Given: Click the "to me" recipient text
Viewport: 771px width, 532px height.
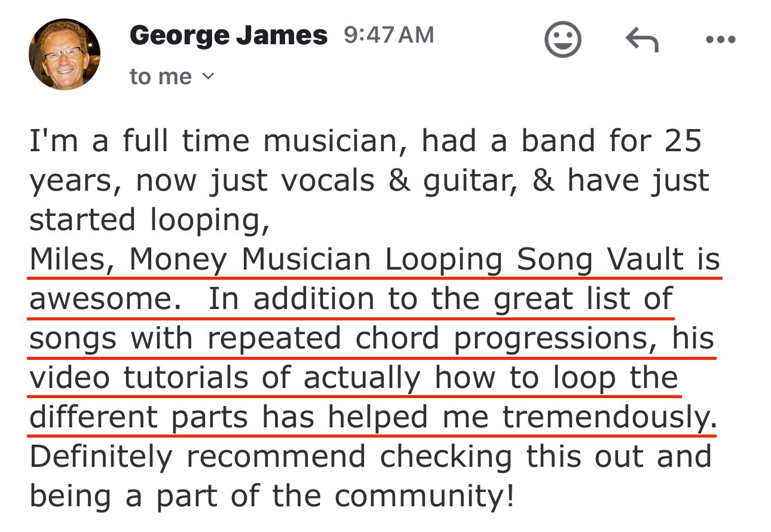Looking at the screenshot, I should (160, 77).
